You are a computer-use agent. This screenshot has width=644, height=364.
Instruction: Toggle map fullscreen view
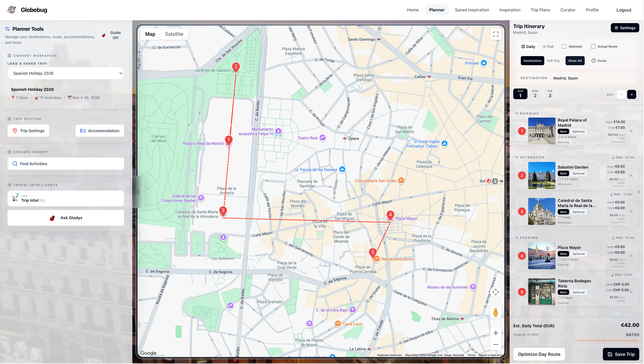point(495,34)
